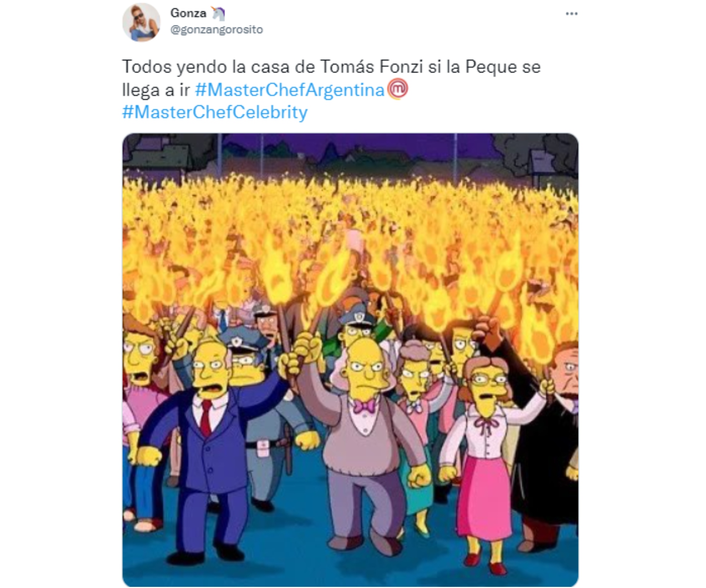The width and height of the screenshot is (706, 588).
Task: Open the @gonzangorosito handle link
Action: 217,29
